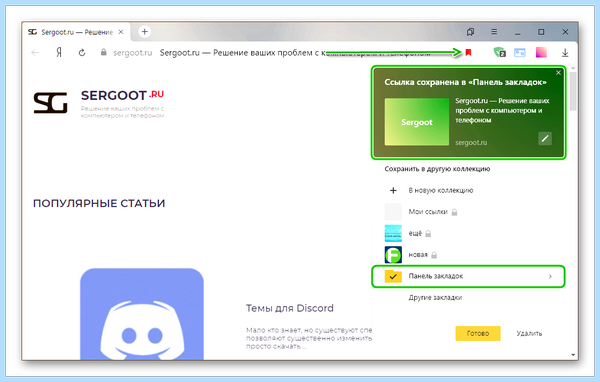The width and height of the screenshot is (600, 382).
Task: Click the 'новая' collection thumbnail
Action: click(393, 255)
